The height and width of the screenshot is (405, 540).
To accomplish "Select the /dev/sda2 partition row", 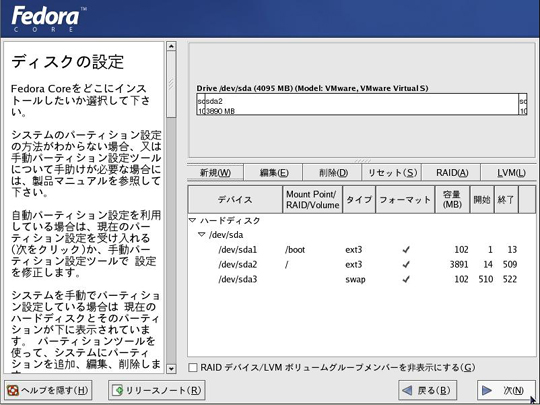I will coord(362,264).
